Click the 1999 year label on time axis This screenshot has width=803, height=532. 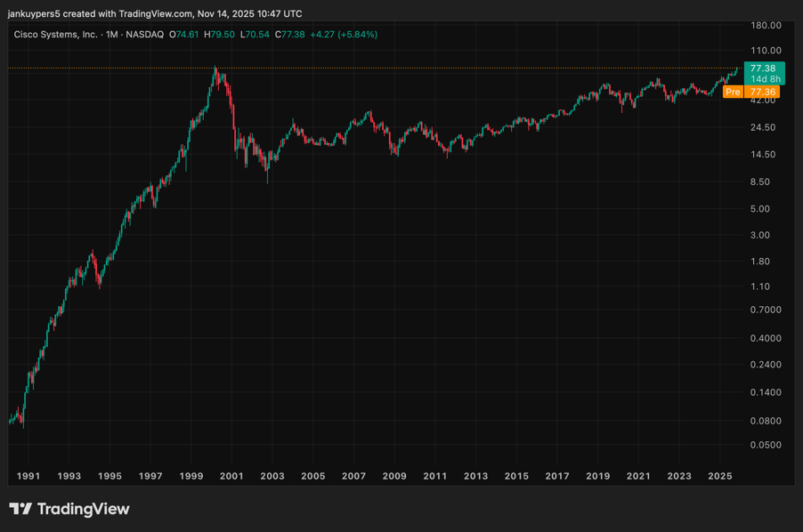(191, 476)
